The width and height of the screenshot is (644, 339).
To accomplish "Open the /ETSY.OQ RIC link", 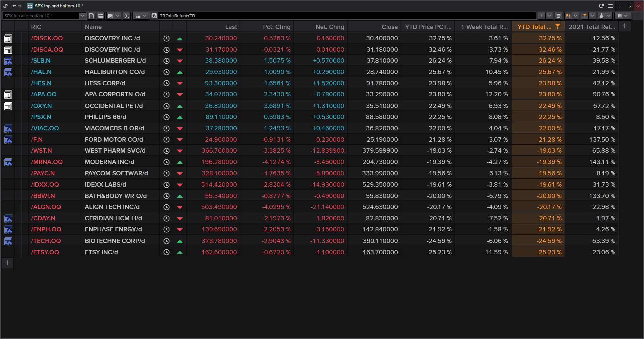I will click(45, 252).
